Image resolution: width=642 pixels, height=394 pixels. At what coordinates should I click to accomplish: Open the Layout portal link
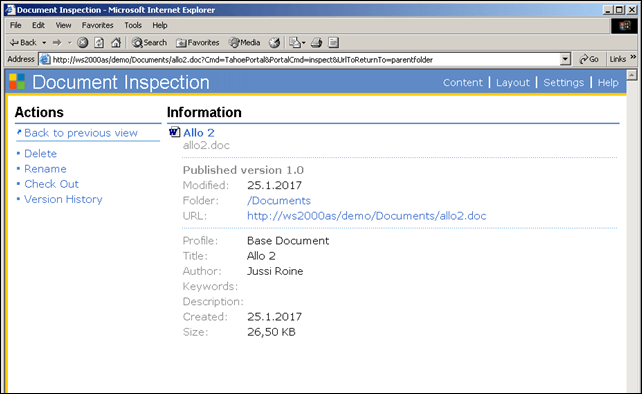pos(513,83)
